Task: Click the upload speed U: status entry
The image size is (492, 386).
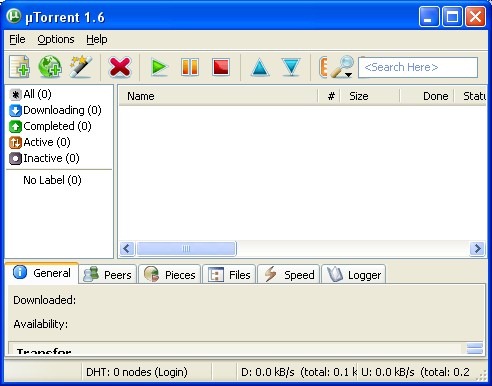Action: [415, 372]
